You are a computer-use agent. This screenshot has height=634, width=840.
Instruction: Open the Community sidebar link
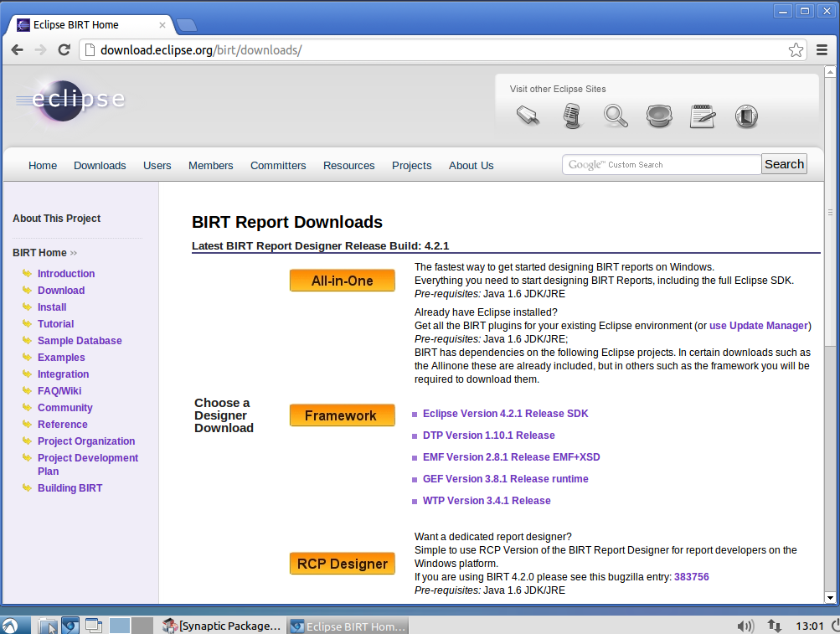(64, 407)
